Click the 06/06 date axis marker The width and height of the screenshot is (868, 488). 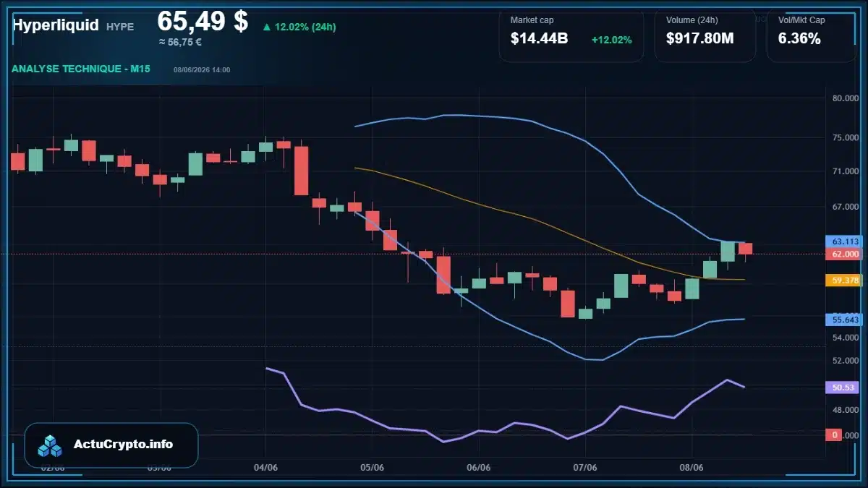pyautogui.click(x=479, y=468)
